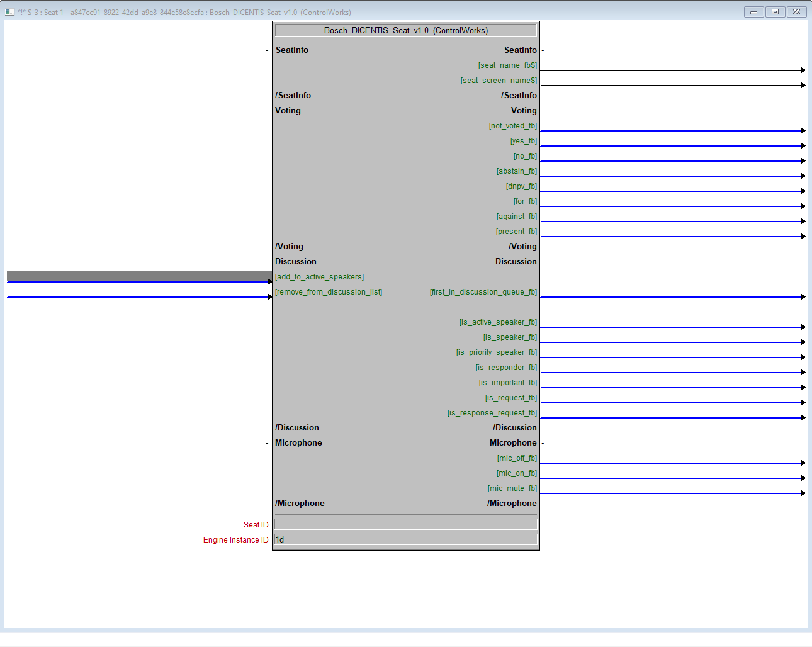Image resolution: width=812 pixels, height=647 pixels.
Task: Select the [first_in_discussion_queue_fb] output label
Action: coord(483,292)
